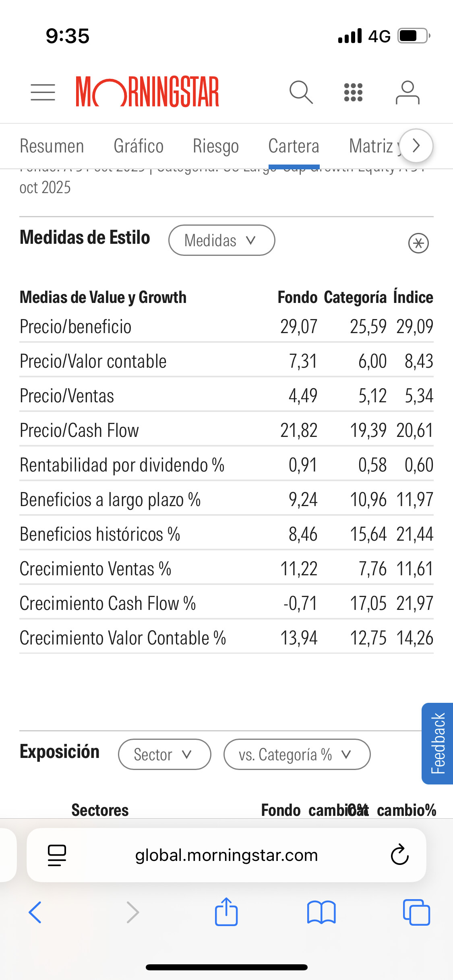453x980 pixels.
Task: Switch to the Riesgo tab
Action: pyautogui.click(x=216, y=146)
